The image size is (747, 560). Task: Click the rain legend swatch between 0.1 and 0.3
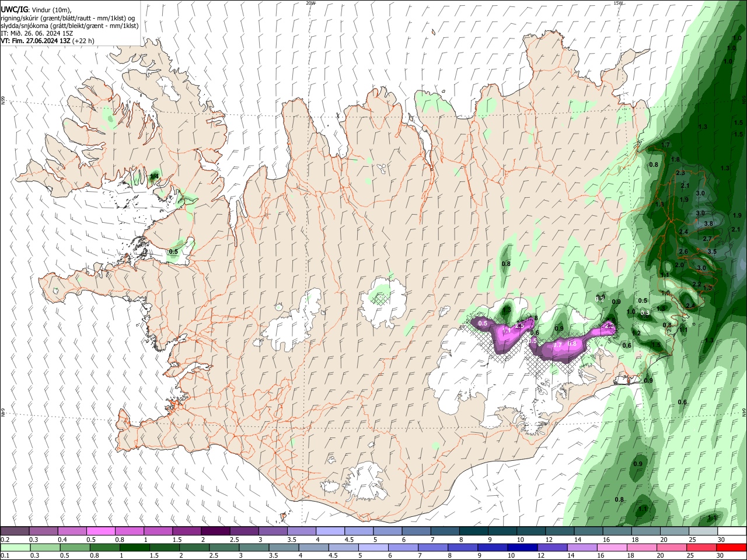tap(15, 548)
